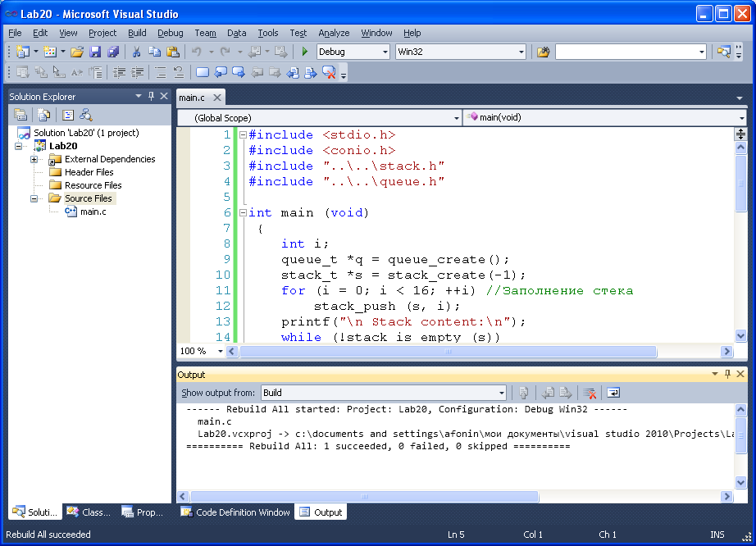Click the Find in Files icon

click(544, 52)
